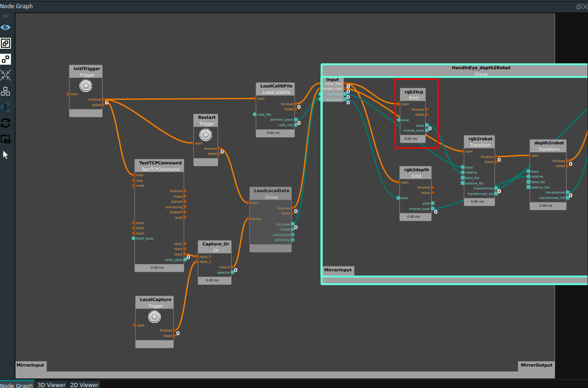Screen dimensions: 588x388
Task: Select the depth2robot Transform node title
Action: pyautogui.click(x=548, y=143)
